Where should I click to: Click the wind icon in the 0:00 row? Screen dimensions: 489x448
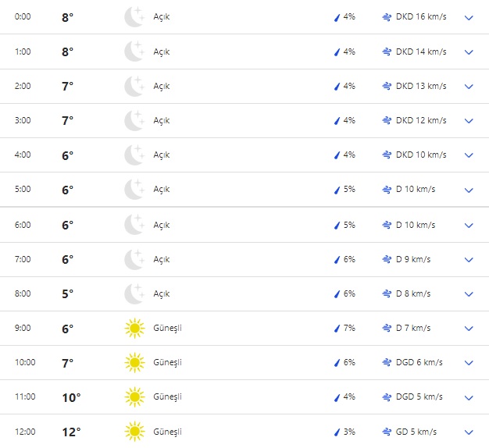click(x=386, y=17)
